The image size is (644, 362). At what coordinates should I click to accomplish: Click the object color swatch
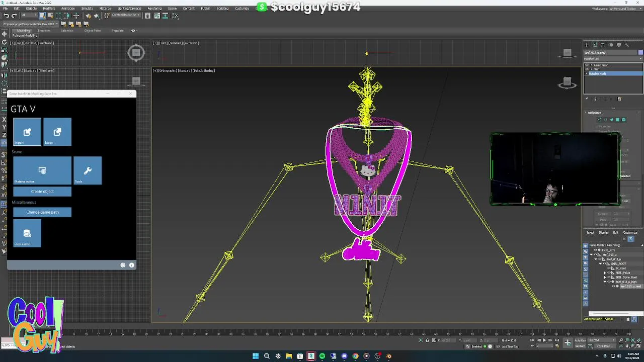pos(640,52)
